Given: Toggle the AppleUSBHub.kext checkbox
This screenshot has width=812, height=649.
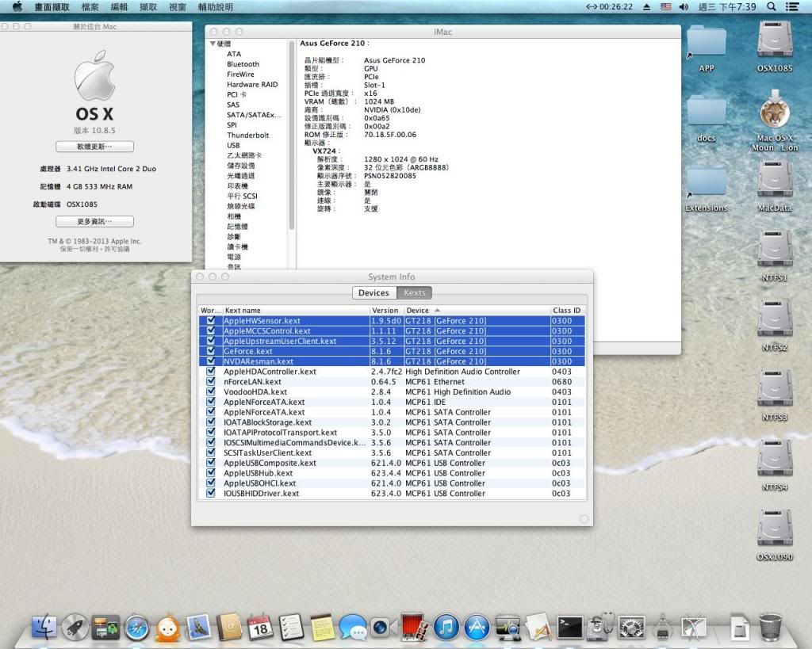Looking at the screenshot, I should coord(211,472).
